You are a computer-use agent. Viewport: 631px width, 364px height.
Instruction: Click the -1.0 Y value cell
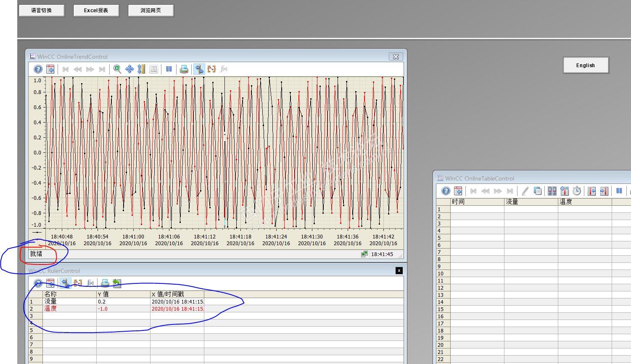click(x=123, y=309)
